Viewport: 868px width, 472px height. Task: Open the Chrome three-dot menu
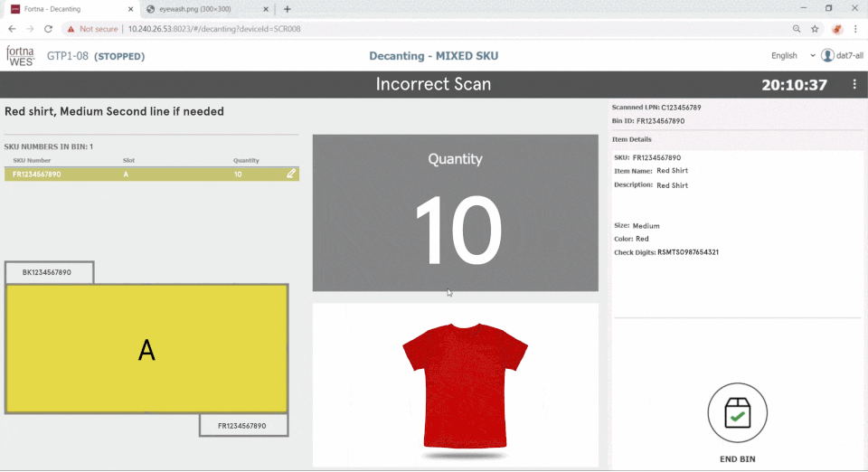(856, 29)
